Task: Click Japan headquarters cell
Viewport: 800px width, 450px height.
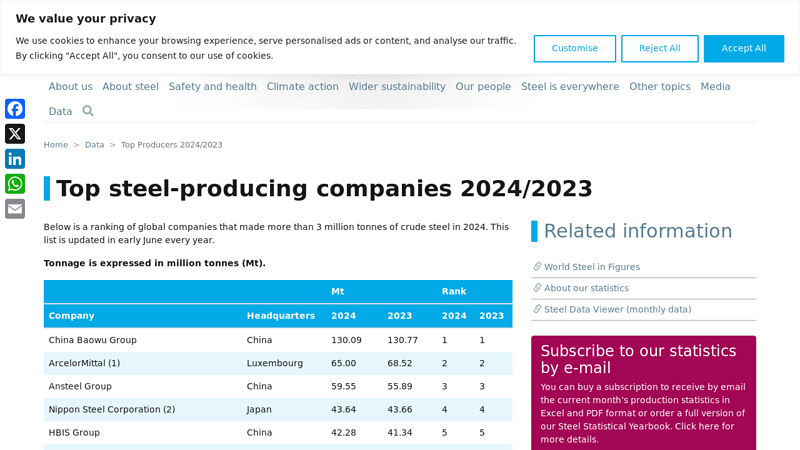Action: pyautogui.click(x=259, y=410)
